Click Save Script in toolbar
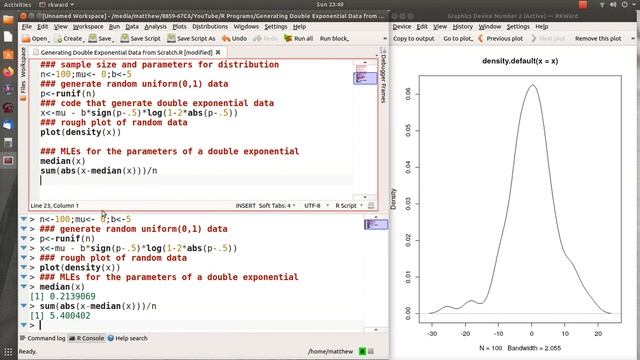The height and width of the screenshot is (360, 640). point(141,38)
